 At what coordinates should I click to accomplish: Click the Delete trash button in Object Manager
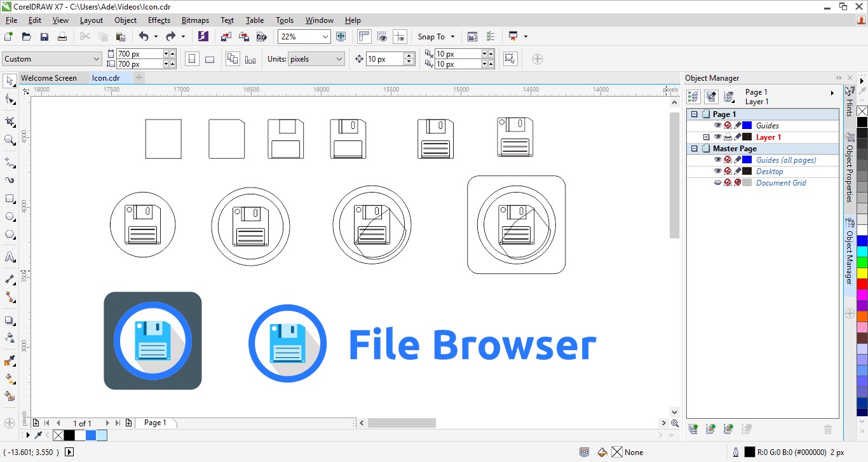click(828, 430)
